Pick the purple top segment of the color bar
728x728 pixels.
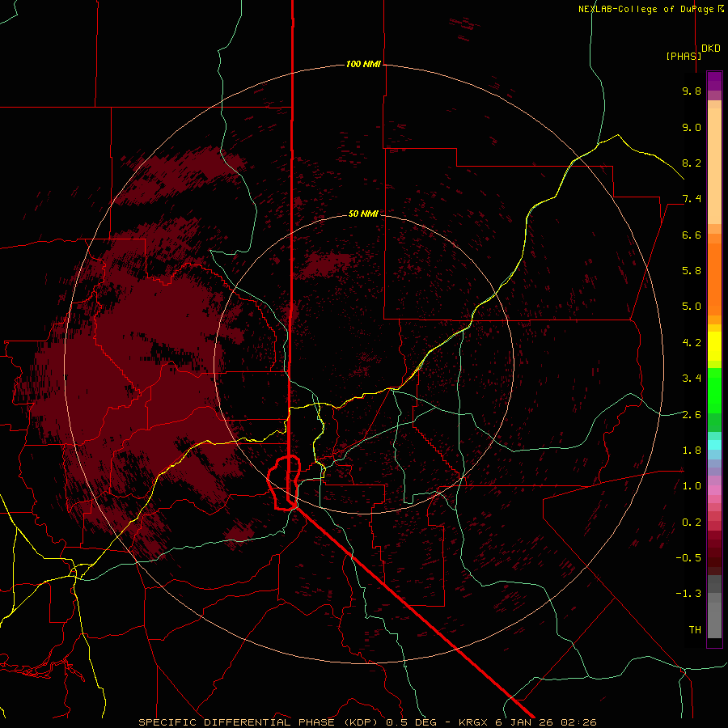714,81
